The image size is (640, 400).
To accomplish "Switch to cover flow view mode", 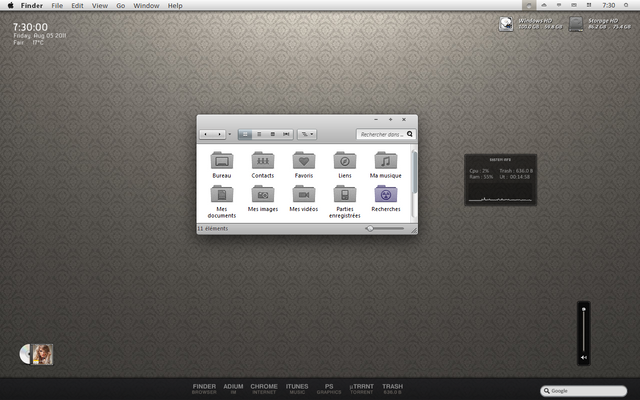I will pyautogui.click(x=286, y=133).
